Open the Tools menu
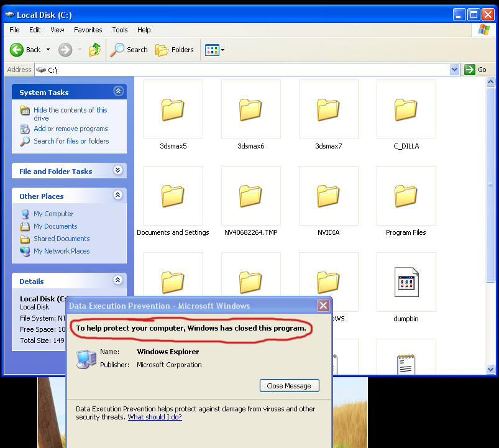Screen dimensions: 499x448 pyautogui.click(x=120, y=30)
